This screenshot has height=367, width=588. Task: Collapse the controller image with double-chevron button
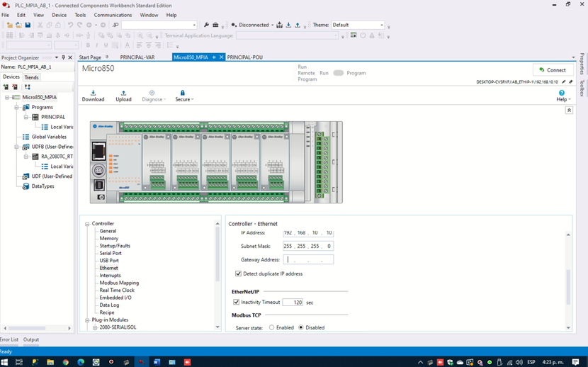click(x=569, y=111)
